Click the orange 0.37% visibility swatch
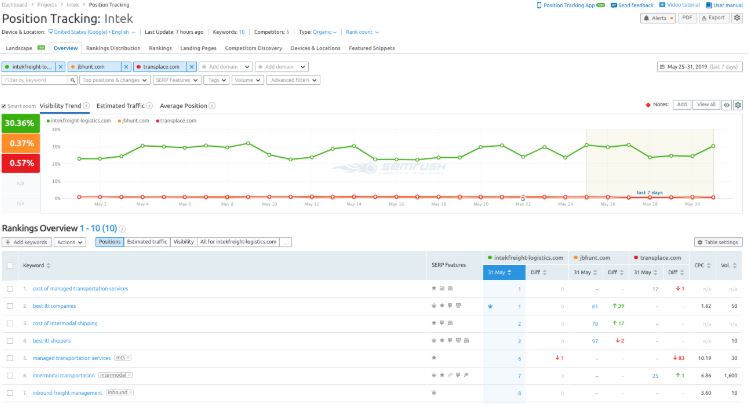749x412 pixels. click(21, 143)
